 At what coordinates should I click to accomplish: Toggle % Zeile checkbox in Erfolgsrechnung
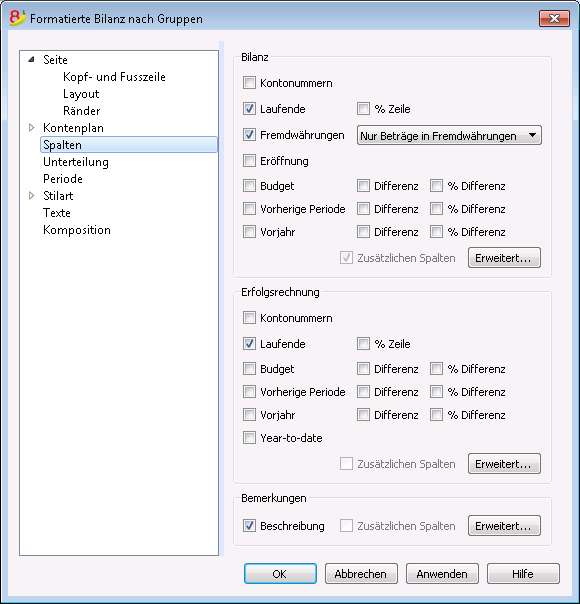363,344
